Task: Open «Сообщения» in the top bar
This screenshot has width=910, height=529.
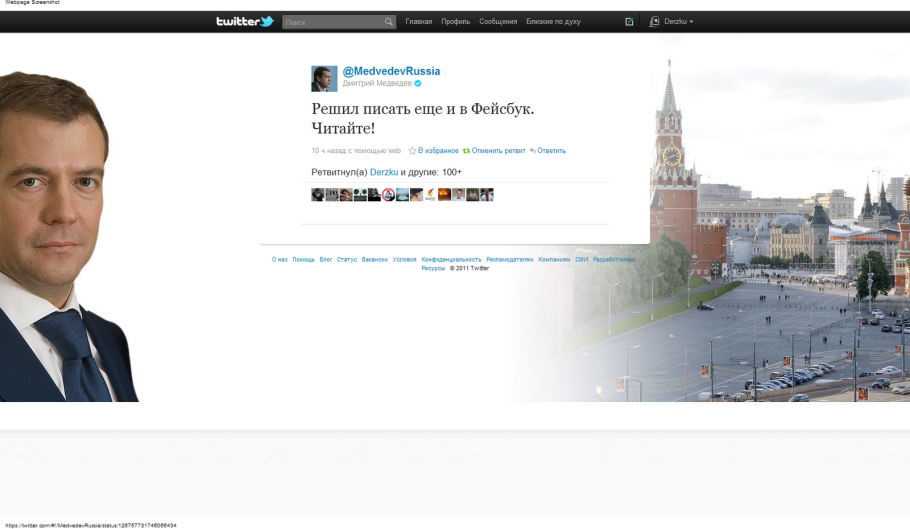Action: 498,21
